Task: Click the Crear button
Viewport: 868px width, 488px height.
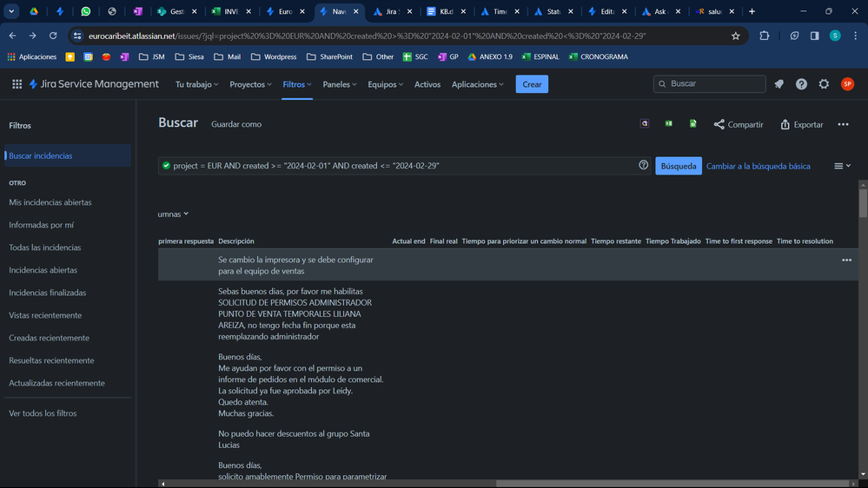Action: tap(532, 84)
